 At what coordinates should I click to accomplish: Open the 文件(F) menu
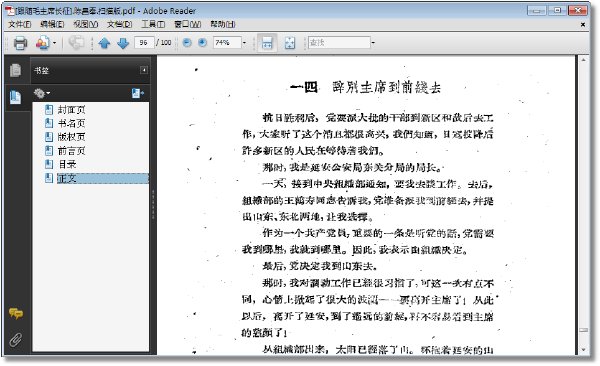coord(20,25)
